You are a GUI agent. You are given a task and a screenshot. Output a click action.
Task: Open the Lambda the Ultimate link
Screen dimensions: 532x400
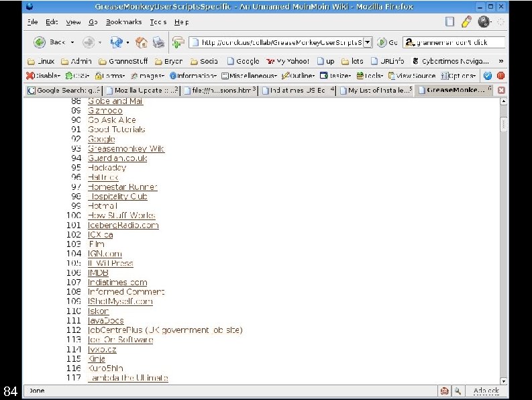click(x=128, y=378)
